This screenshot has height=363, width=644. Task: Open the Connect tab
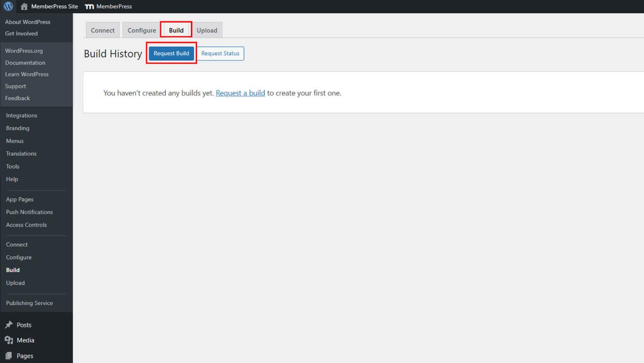102,30
